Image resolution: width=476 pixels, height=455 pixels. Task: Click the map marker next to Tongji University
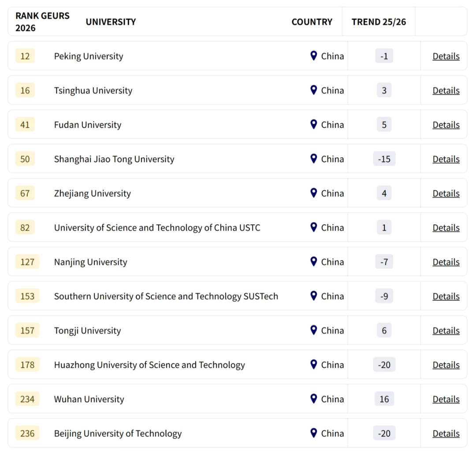tap(313, 330)
